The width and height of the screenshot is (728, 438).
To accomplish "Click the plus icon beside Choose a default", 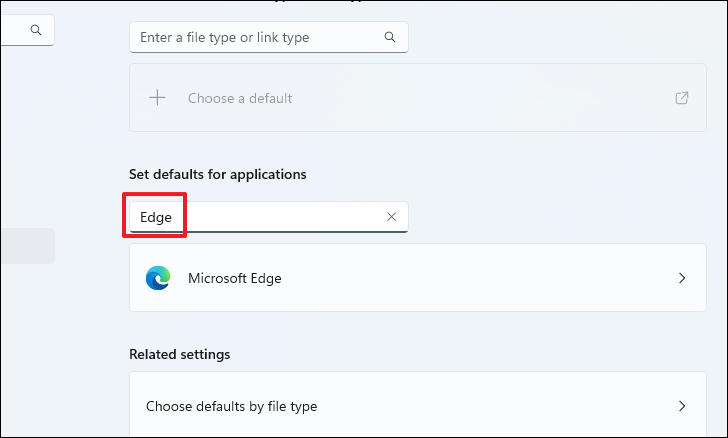I will (x=157, y=98).
